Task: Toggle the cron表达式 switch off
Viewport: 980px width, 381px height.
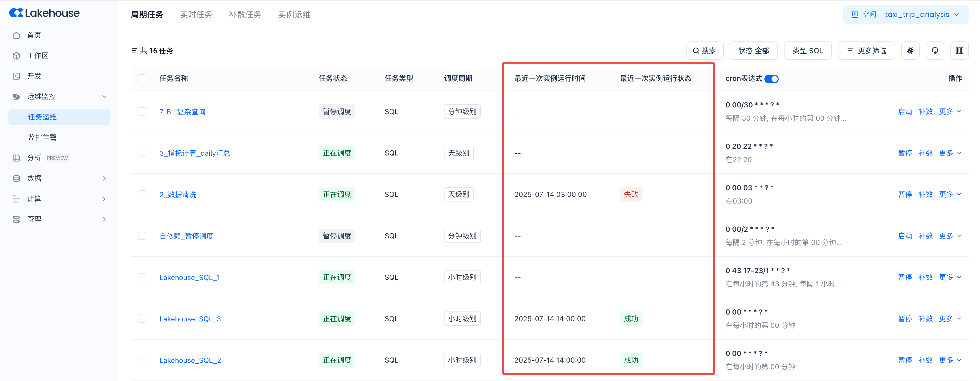Action: point(772,79)
